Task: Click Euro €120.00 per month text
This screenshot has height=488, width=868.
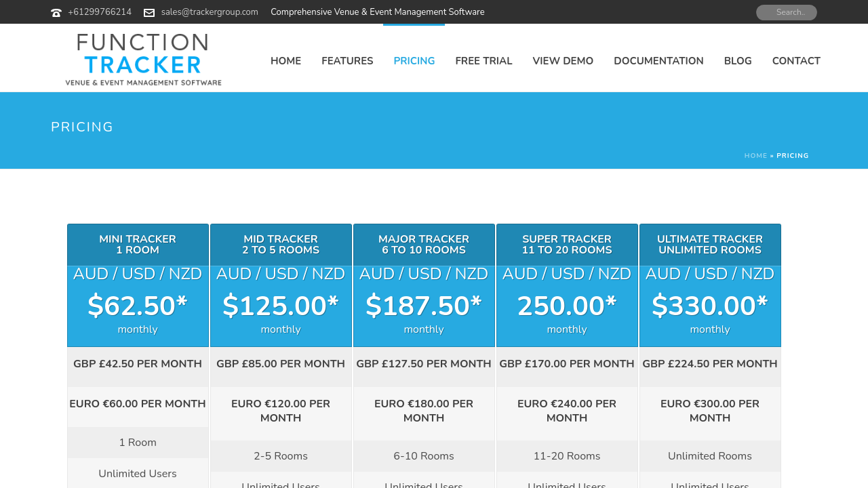Action: coord(281,411)
